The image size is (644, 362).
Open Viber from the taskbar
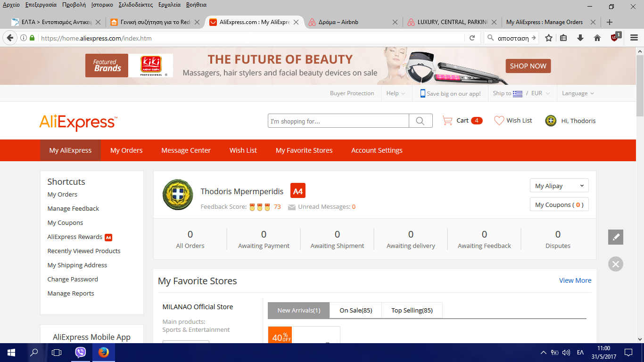click(81, 352)
